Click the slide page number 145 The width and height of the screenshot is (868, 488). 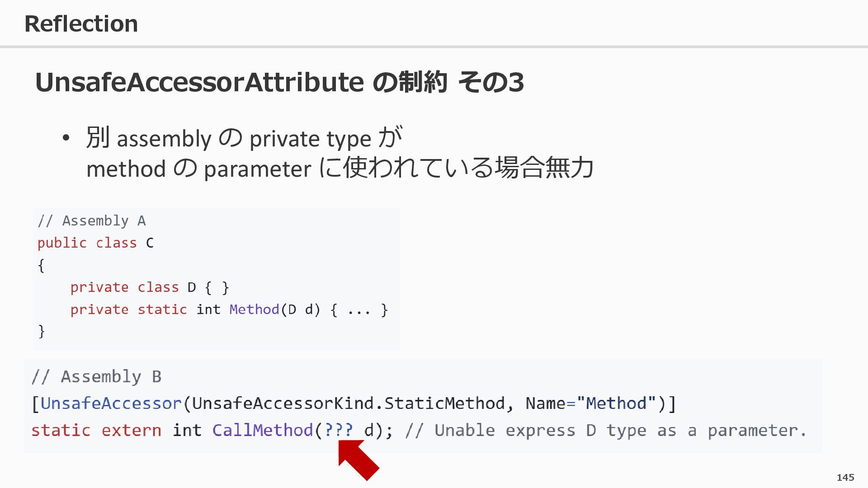tap(845, 477)
